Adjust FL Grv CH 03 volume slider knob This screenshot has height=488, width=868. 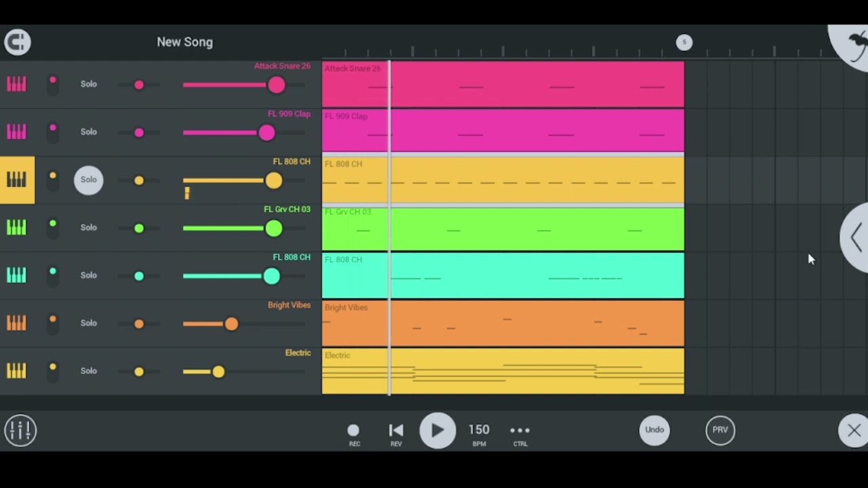click(x=273, y=228)
